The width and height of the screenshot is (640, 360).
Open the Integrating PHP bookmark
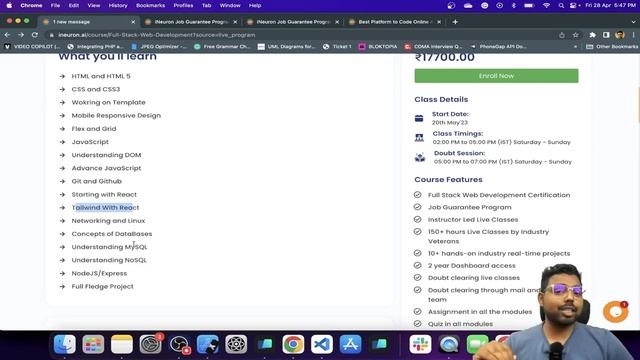(x=96, y=47)
